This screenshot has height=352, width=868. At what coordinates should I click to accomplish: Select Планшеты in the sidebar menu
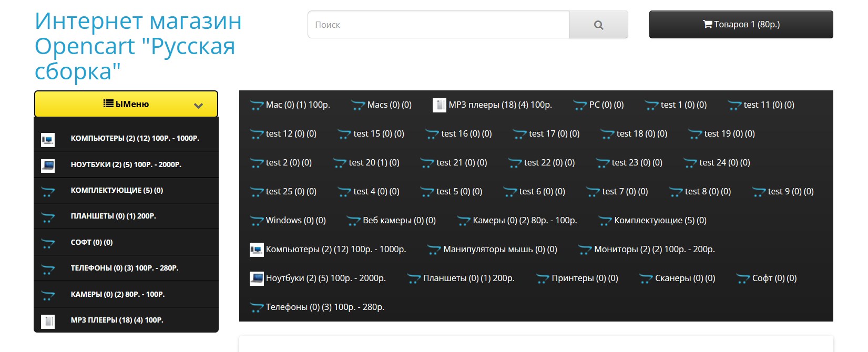point(113,216)
